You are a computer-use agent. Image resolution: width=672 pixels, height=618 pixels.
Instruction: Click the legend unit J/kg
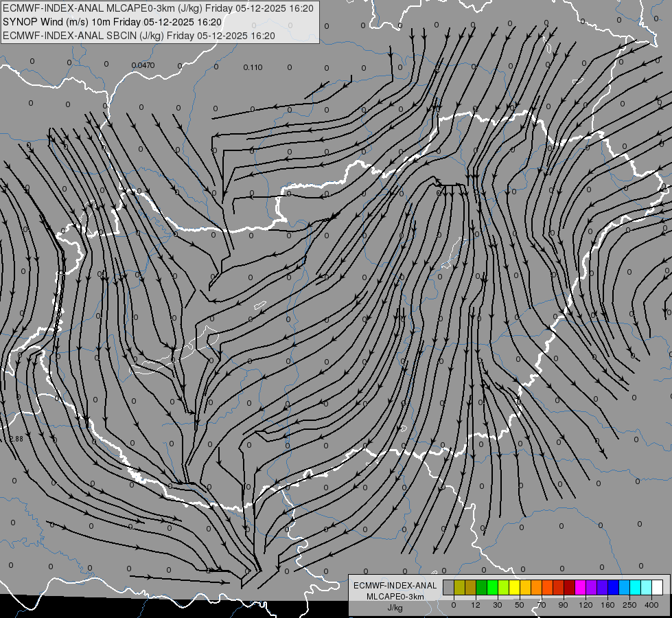(395, 608)
